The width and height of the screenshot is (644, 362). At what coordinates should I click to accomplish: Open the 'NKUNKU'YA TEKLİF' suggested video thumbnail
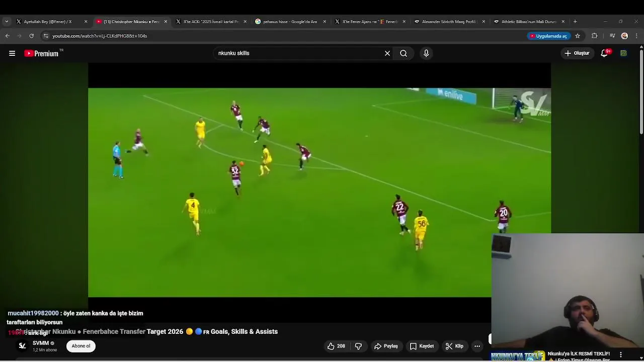(518, 356)
